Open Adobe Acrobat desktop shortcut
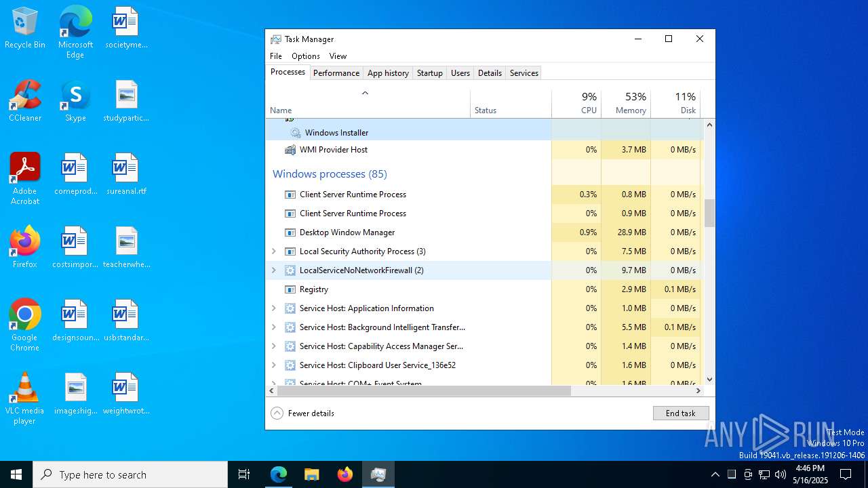Image resolution: width=868 pixels, height=488 pixels. [x=25, y=179]
